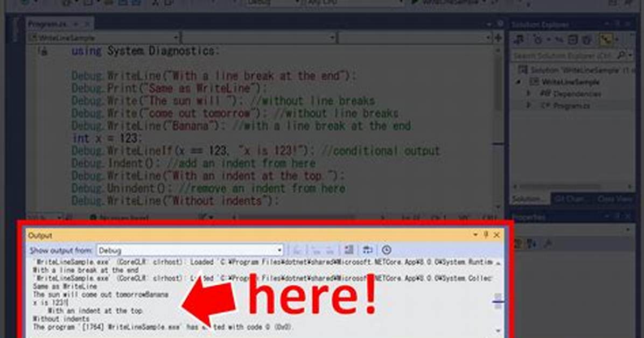
Task: Click the editor split window plus button
Action: tap(498, 38)
